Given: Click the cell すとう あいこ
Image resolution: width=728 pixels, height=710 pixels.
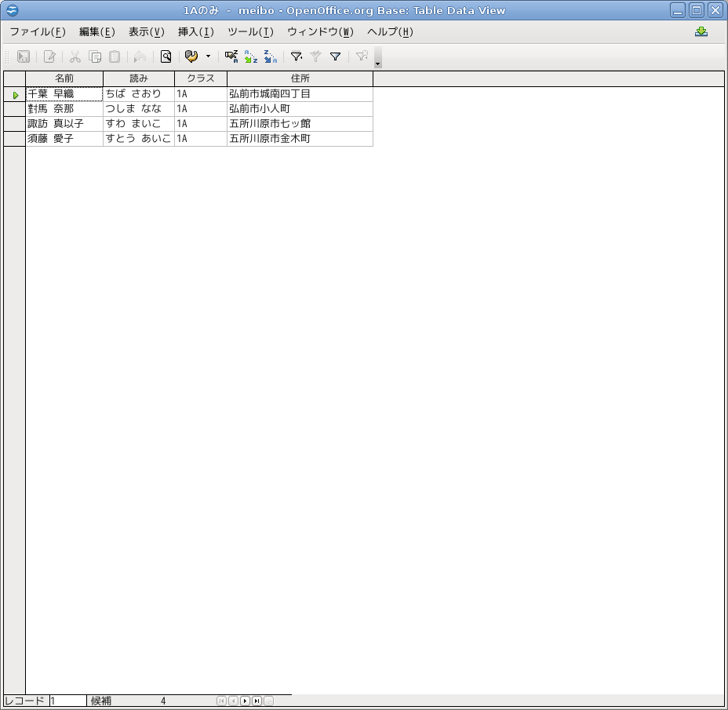Looking at the screenshot, I should (139, 138).
